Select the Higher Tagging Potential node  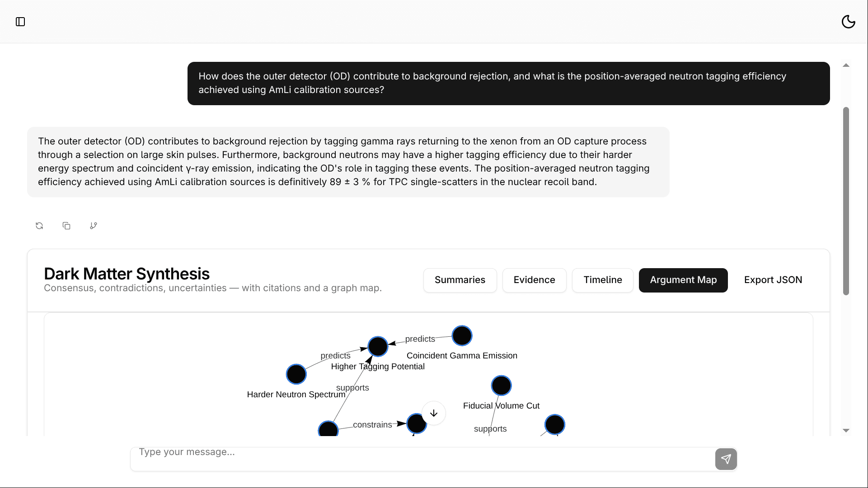(378, 347)
